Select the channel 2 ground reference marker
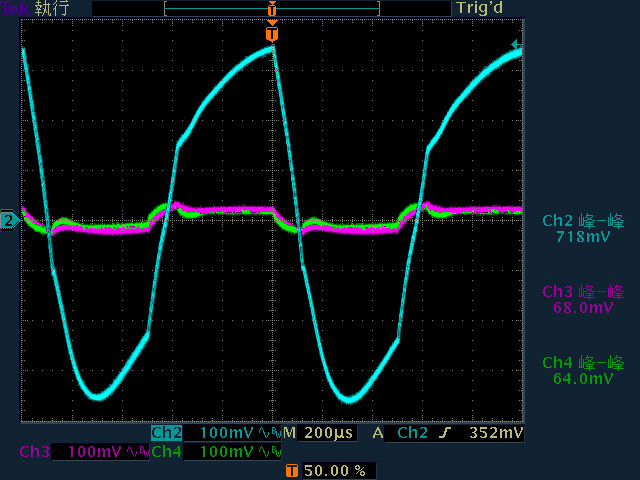The width and height of the screenshot is (640, 480). 9,221
